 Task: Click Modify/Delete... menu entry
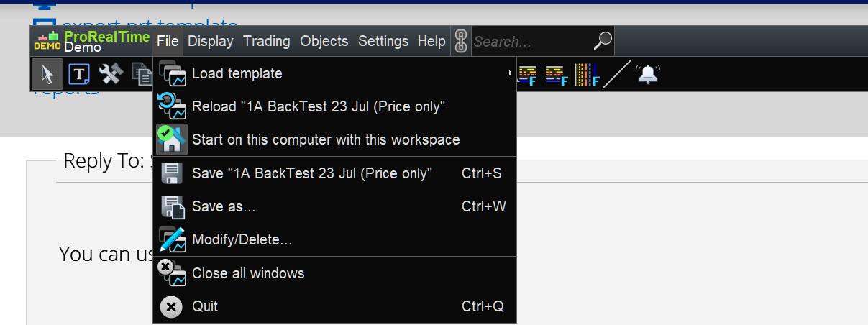tap(242, 240)
